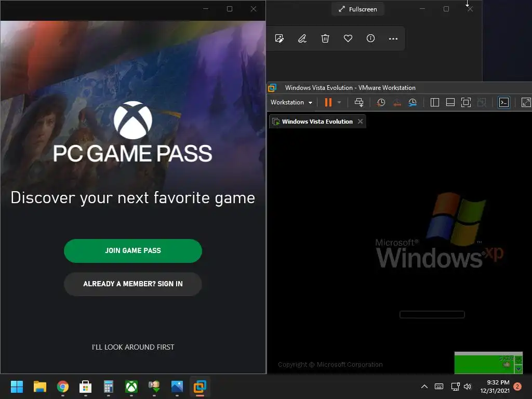Image resolution: width=532 pixels, height=399 pixels.
Task: Switch to the Xbox app on taskbar
Action: coord(131,387)
